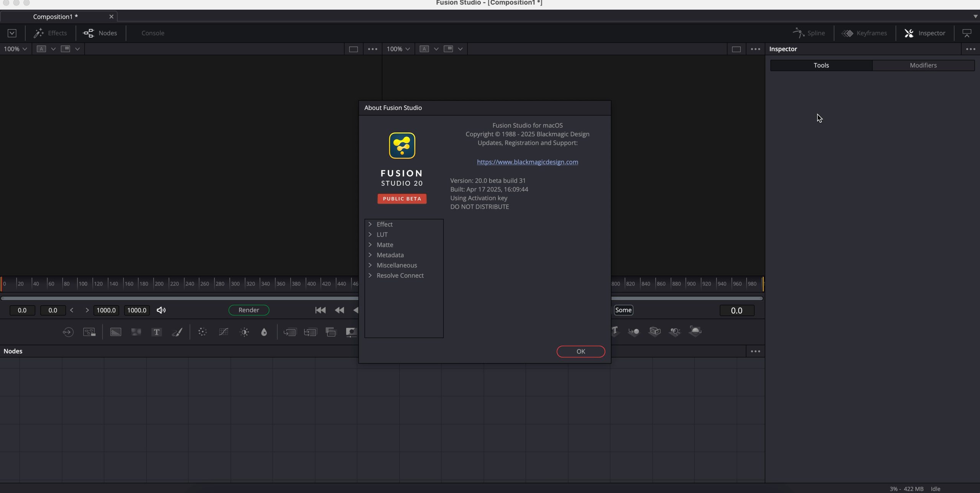This screenshot has width=980, height=493.
Task: Expand the Resolve Connect tree item
Action: (370, 275)
